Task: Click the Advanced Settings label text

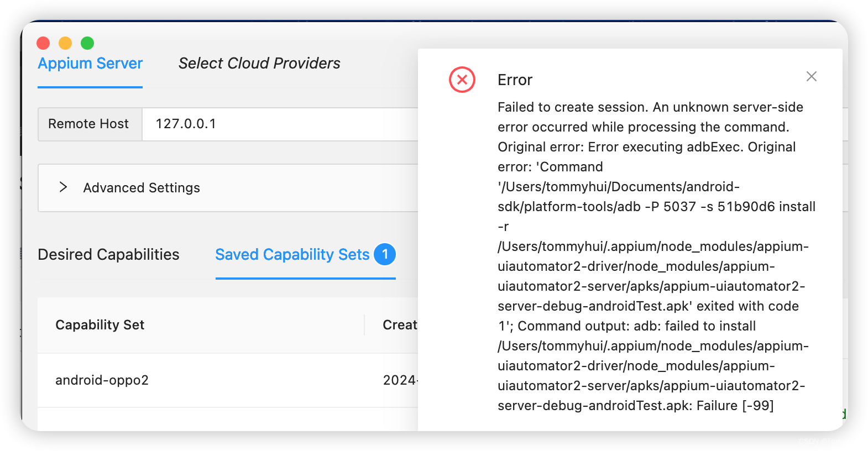Action: pos(142,188)
